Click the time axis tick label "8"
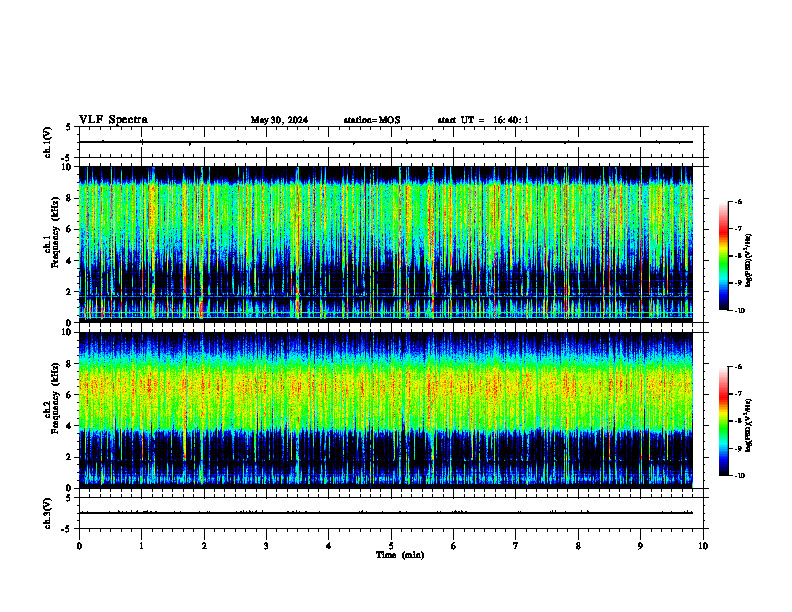Viewport: 792px width, 612px height. coord(578,546)
